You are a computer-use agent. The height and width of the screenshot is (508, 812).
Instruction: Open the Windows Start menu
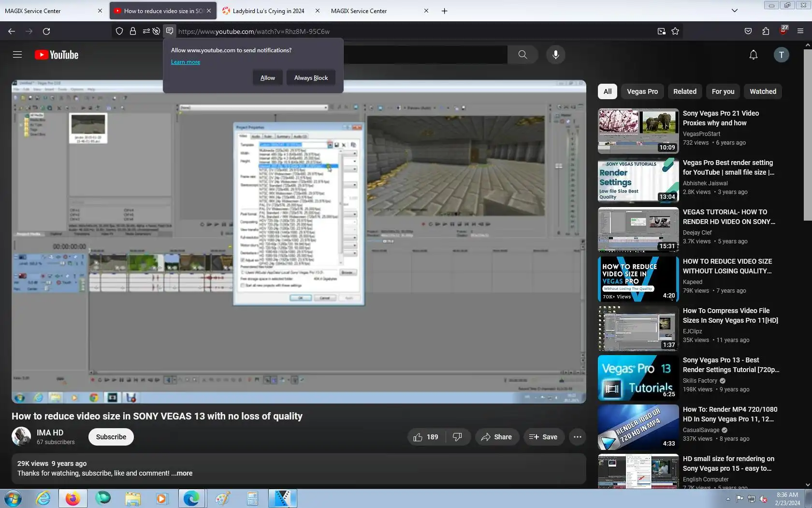pyautogui.click(x=13, y=498)
